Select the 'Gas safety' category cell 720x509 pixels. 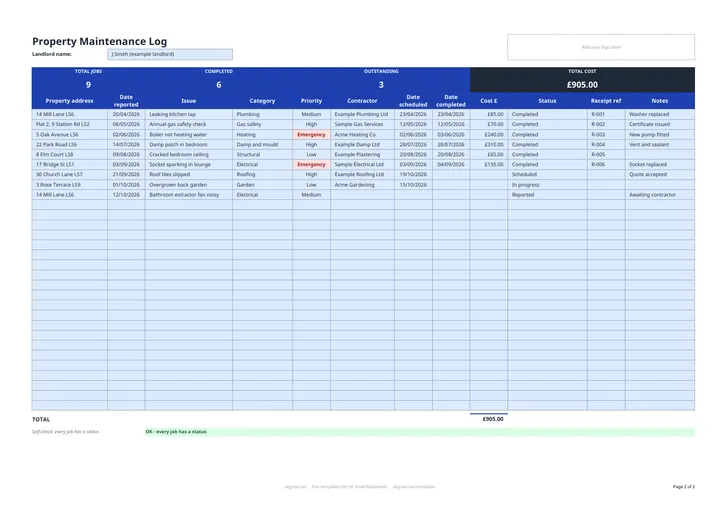click(x=263, y=124)
